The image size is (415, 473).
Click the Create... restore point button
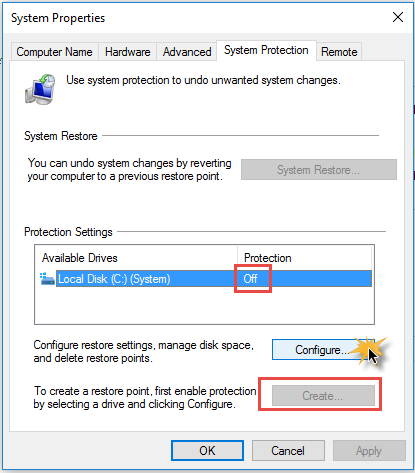pos(323,396)
